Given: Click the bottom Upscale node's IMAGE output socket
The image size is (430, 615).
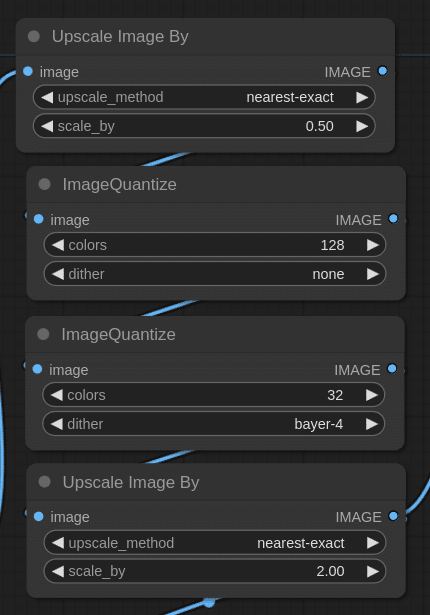Looking at the screenshot, I should [393, 516].
